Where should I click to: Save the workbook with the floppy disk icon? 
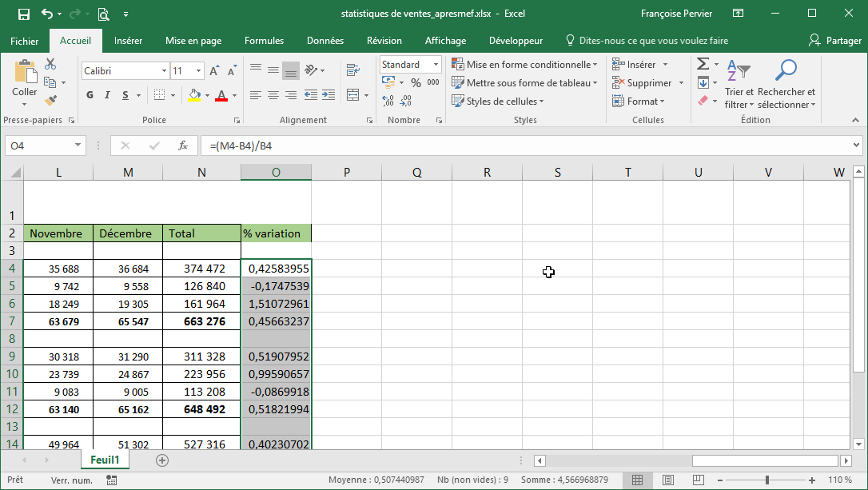(x=23, y=14)
